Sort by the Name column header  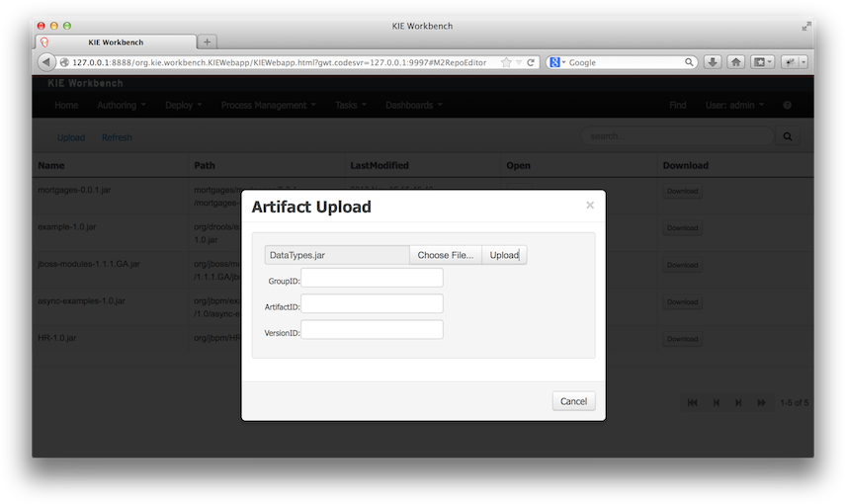(x=51, y=165)
